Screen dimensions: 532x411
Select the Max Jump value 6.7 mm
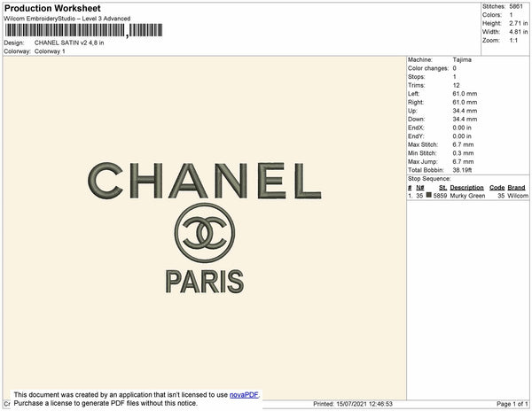(463, 161)
